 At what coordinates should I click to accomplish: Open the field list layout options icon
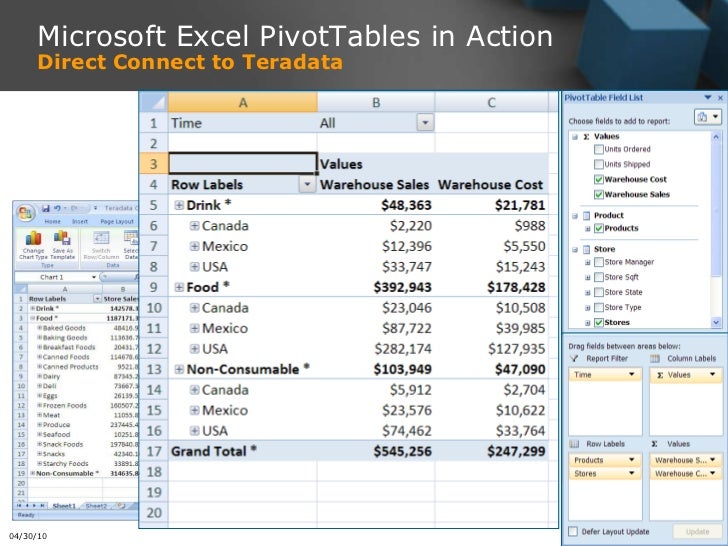(x=708, y=117)
